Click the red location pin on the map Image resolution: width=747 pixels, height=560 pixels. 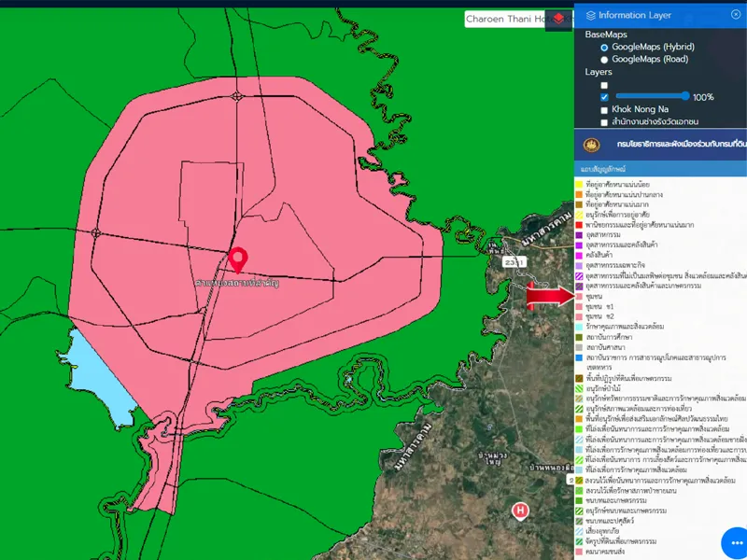(x=238, y=259)
